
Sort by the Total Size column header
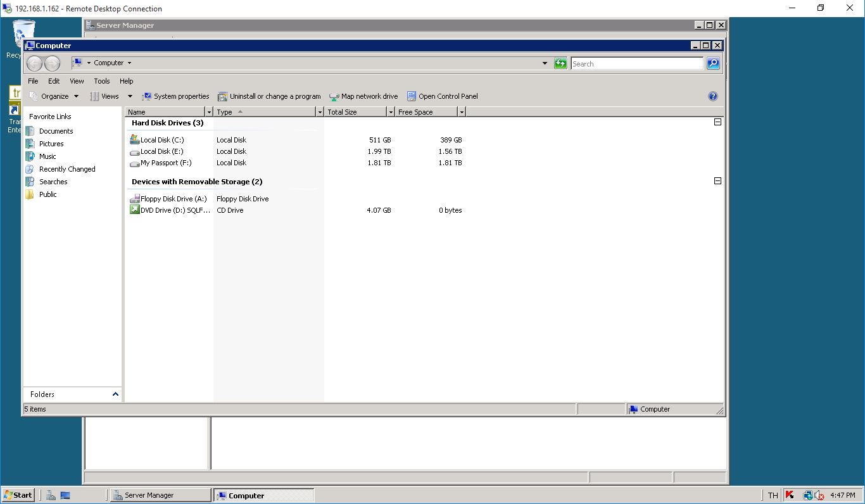click(x=355, y=112)
